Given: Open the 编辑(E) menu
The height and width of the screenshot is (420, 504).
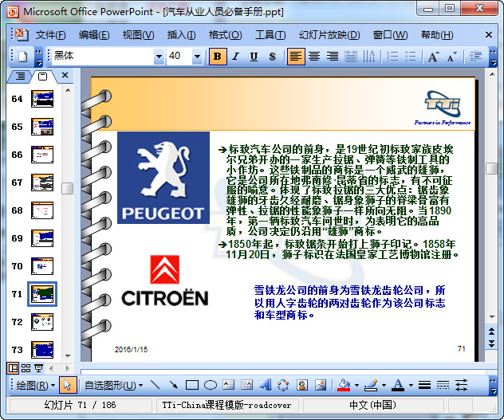Looking at the screenshot, I should [x=94, y=35].
